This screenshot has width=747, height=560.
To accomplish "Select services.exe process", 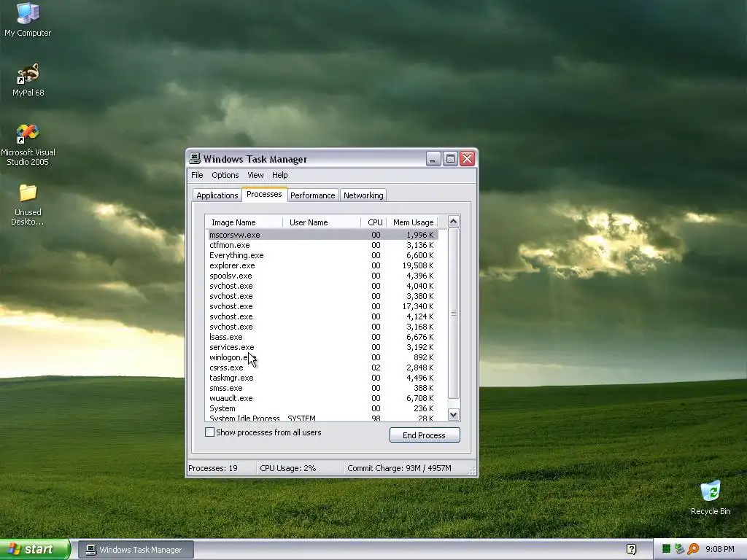I will 322,347.
